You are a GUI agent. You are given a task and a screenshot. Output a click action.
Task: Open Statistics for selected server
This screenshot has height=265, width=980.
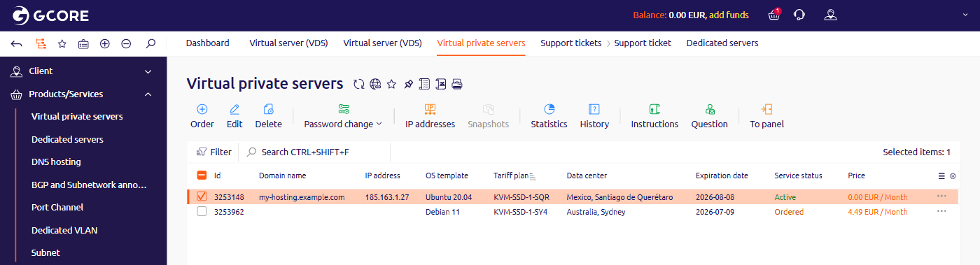point(549,116)
